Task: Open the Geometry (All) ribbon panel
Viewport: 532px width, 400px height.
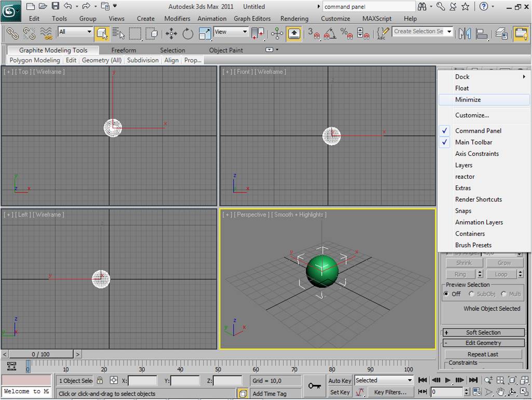Action: 102,60
